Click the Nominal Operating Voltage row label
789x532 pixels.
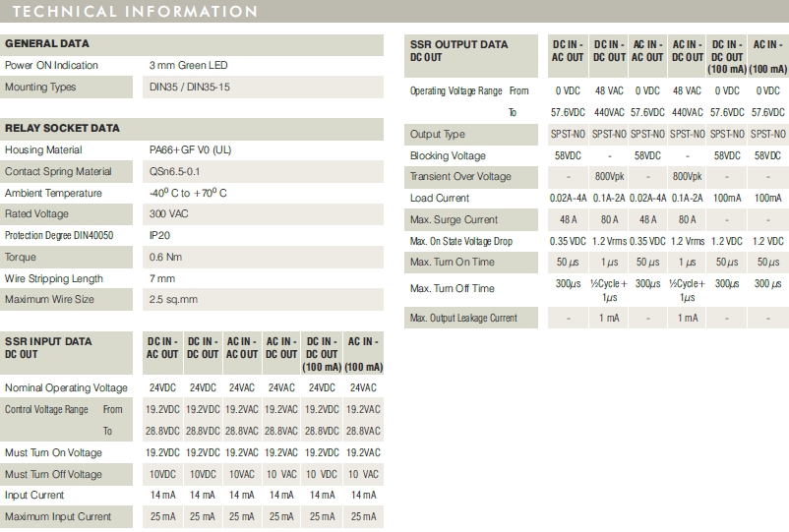(x=66, y=388)
